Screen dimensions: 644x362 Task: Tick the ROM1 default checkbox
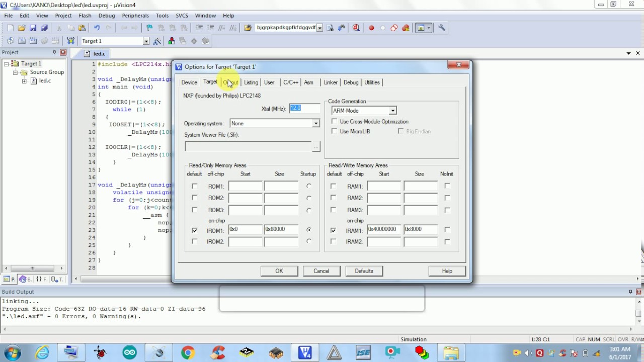coord(195,186)
